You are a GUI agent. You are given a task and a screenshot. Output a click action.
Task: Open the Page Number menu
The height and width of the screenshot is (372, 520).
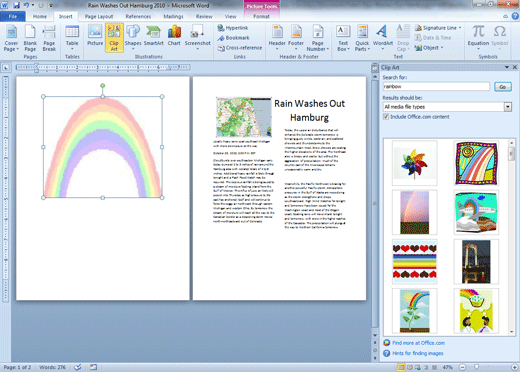click(x=318, y=38)
